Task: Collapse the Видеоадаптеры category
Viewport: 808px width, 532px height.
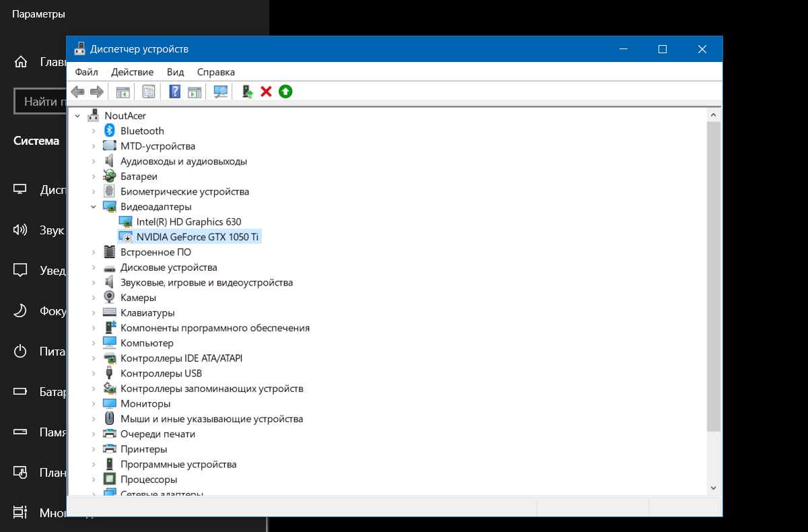Action: [x=94, y=207]
